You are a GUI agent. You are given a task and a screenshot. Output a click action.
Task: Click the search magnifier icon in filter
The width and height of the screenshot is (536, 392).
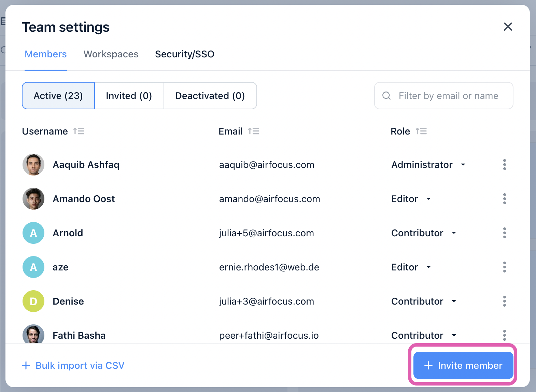click(386, 96)
